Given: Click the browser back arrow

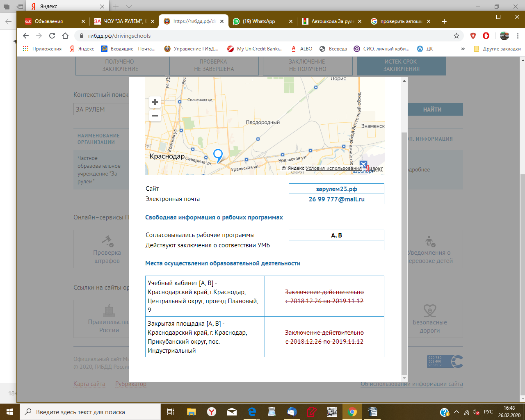Looking at the screenshot, I should [26, 36].
